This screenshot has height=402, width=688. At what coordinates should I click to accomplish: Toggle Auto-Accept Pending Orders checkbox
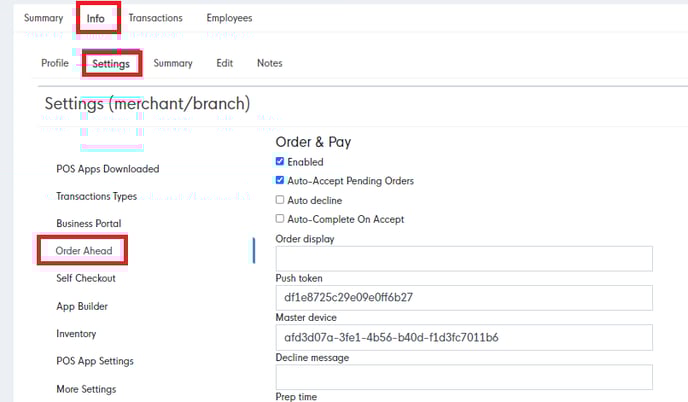click(280, 181)
